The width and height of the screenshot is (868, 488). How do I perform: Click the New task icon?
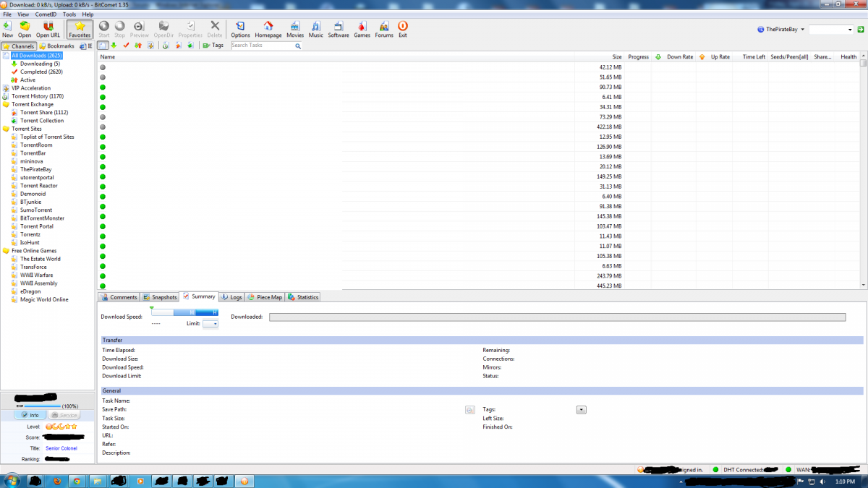(x=7, y=26)
